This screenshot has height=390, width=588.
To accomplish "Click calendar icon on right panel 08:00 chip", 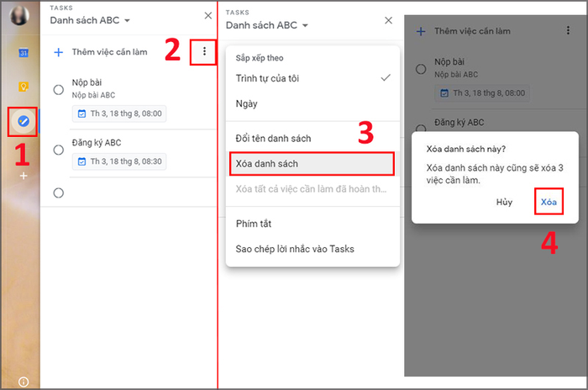I will point(444,93).
